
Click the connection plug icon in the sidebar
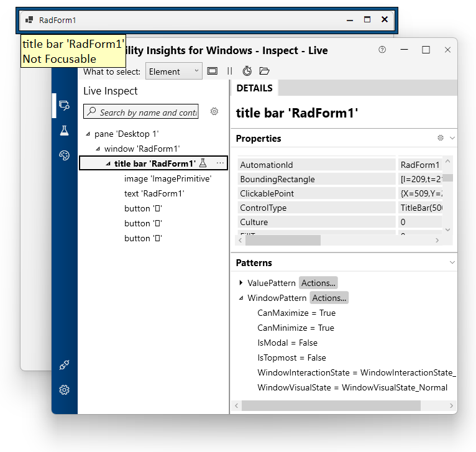(x=64, y=365)
